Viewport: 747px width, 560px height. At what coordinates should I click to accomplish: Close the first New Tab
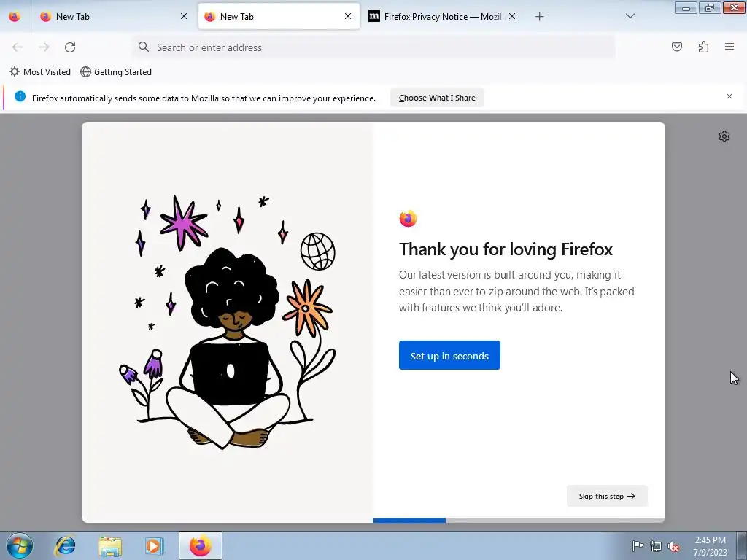pos(184,17)
